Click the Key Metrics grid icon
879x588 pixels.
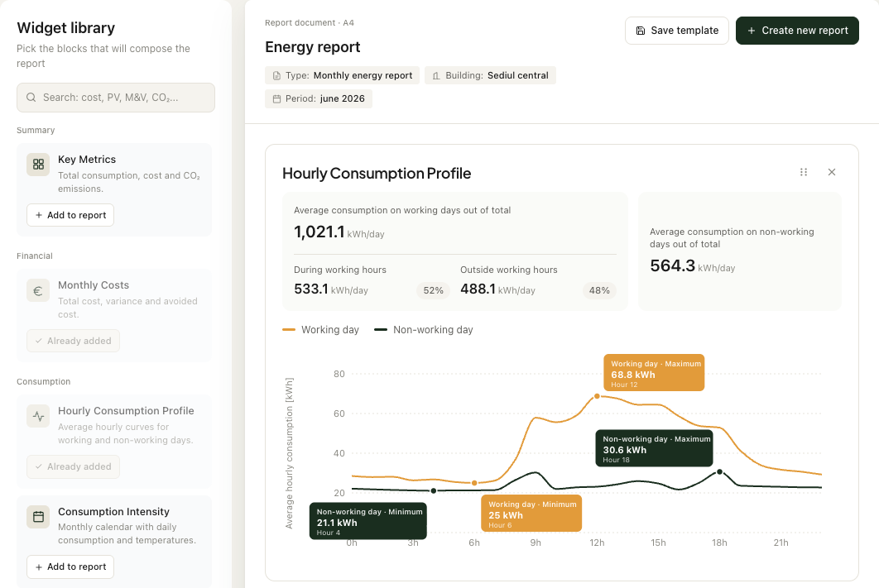click(x=38, y=164)
